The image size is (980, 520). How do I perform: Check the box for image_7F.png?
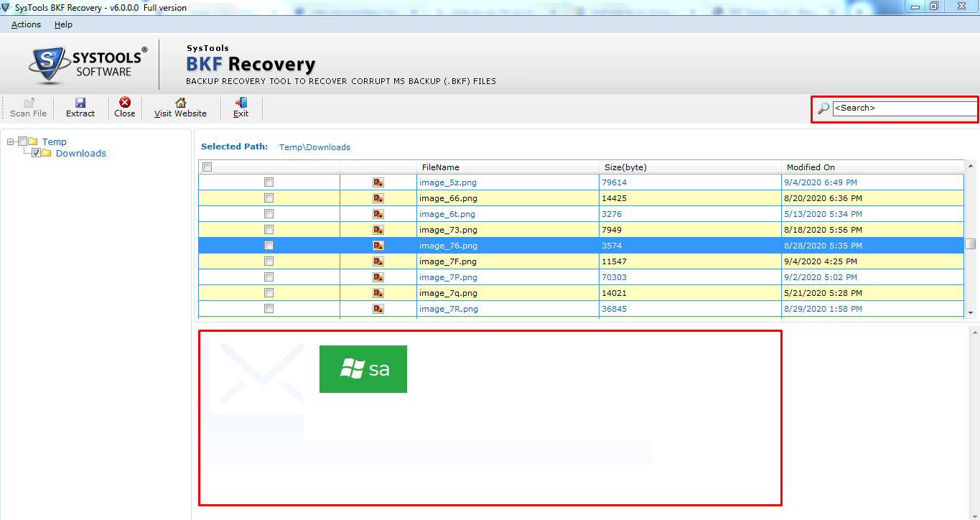pyautogui.click(x=269, y=261)
